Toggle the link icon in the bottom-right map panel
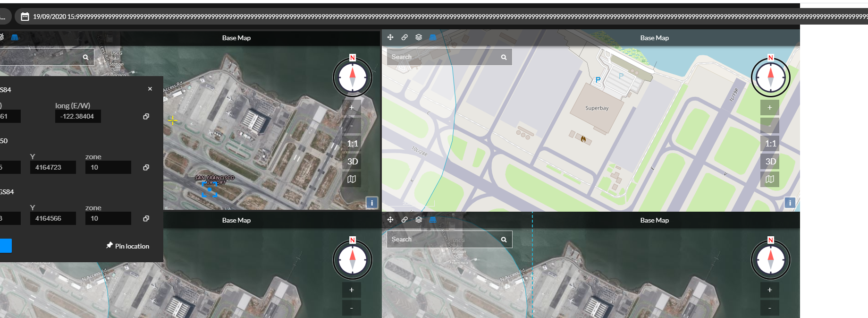Image resolution: width=868 pixels, height=318 pixels. [405, 220]
